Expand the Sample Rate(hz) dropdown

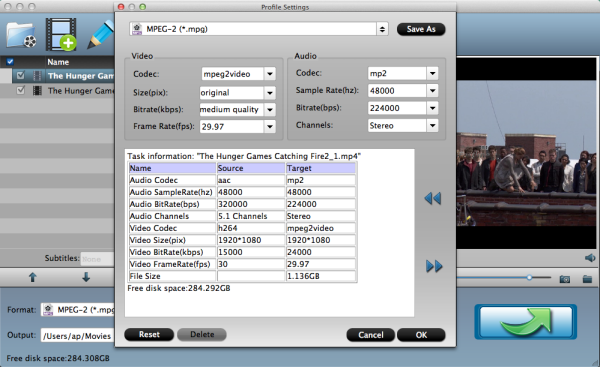pyautogui.click(x=432, y=91)
